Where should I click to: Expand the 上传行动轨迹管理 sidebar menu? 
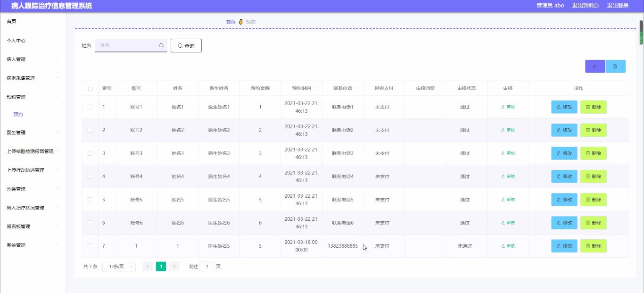(x=33, y=170)
